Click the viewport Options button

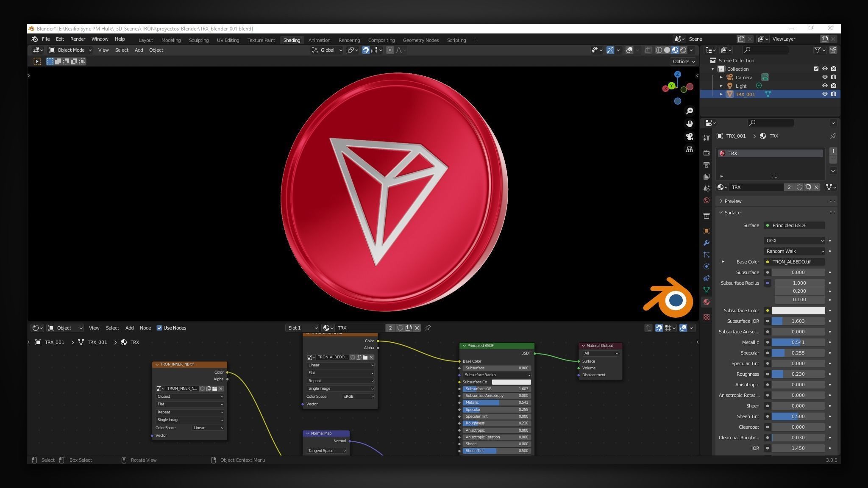(x=683, y=61)
